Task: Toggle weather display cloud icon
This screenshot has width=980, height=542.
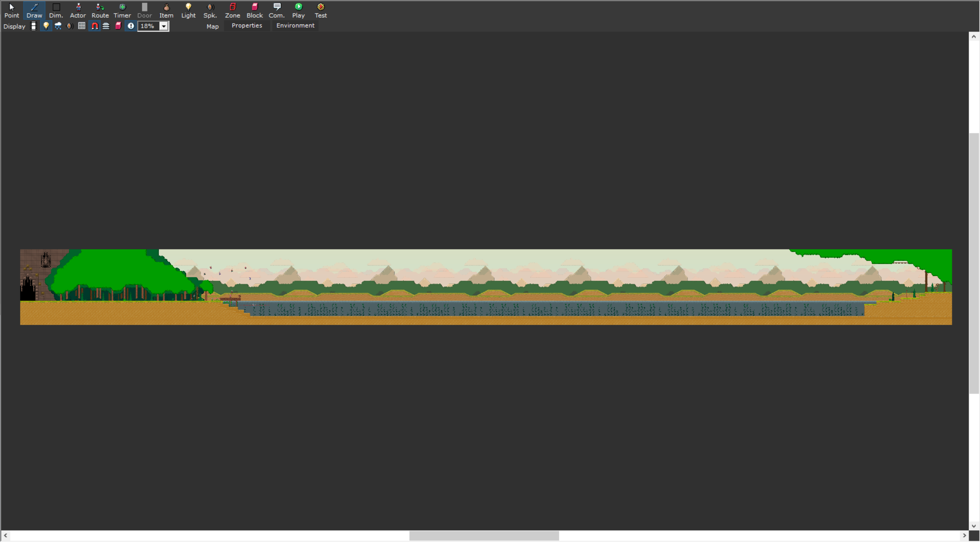Action: (58, 26)
